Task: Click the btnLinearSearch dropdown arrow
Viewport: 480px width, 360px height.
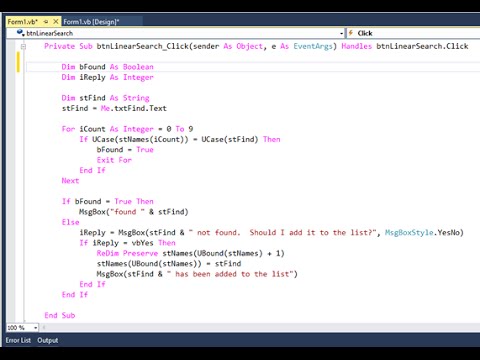Action: [341, 33]
